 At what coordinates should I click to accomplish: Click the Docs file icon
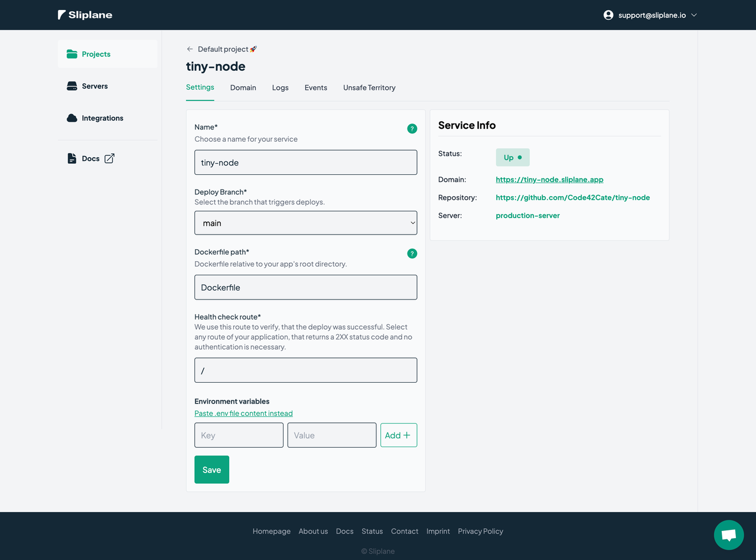(72, 158)
